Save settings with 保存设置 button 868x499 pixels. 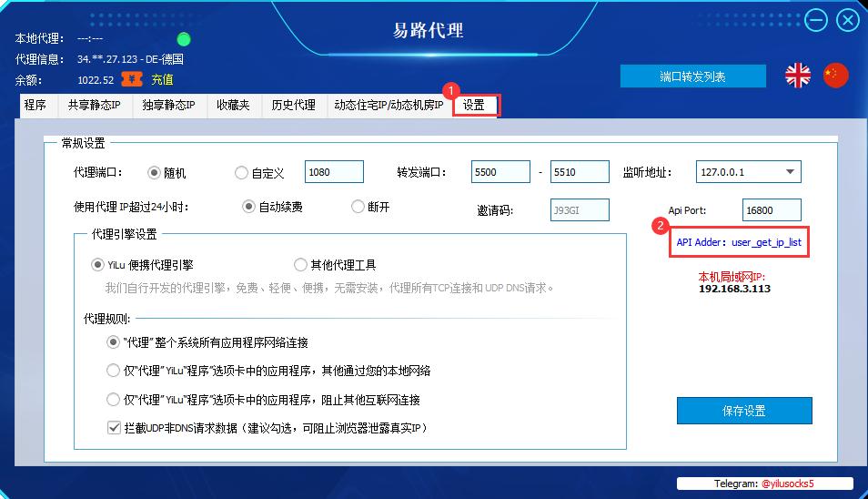click(744, 411)
